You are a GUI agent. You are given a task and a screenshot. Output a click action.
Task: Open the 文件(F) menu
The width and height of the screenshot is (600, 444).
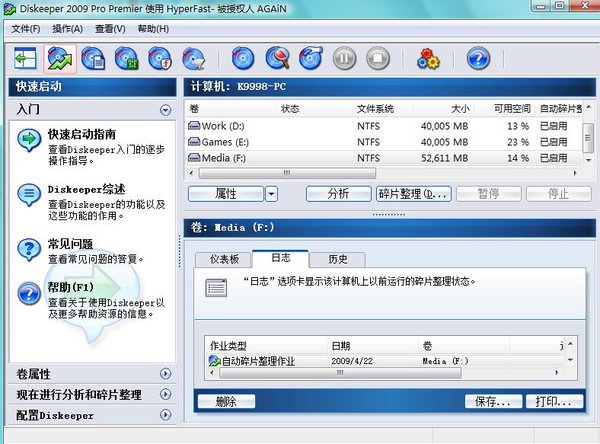pyautogui.click(x=26, y=29)
